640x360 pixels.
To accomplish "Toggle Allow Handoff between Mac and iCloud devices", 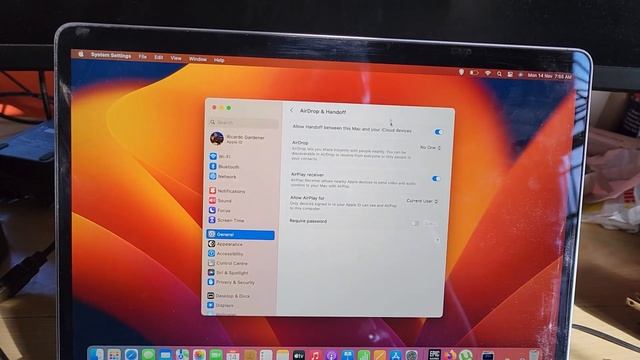I will click(x=438, y=132).
